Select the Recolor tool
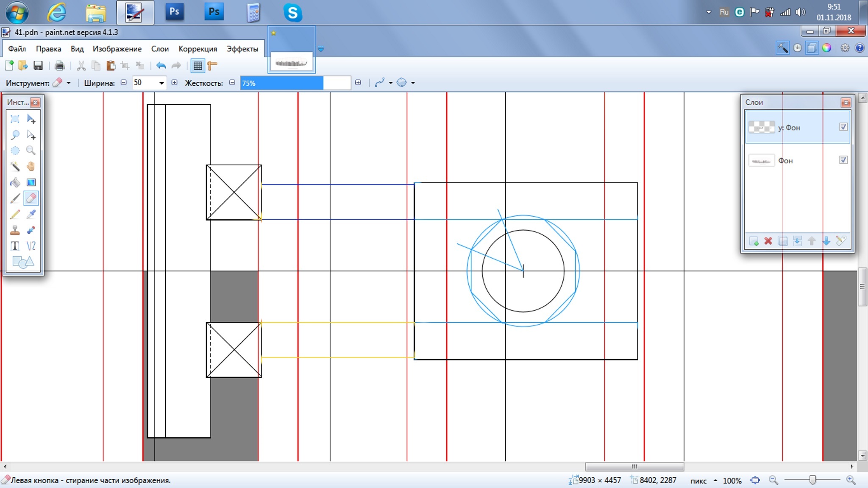 31,230
